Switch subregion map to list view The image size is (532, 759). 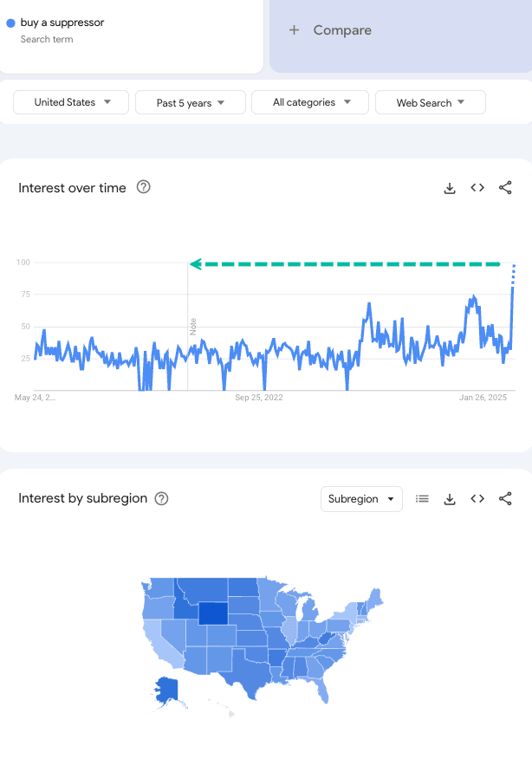tap(422, 499)
